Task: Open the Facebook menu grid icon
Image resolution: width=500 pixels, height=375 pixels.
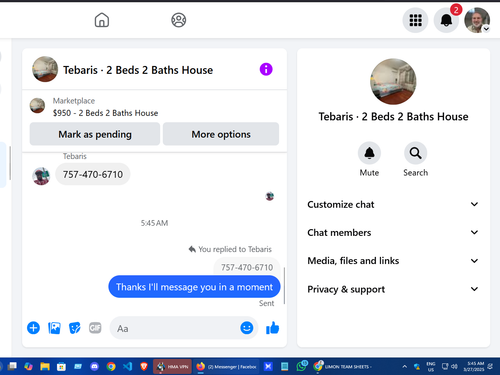Action: [415, 20]
